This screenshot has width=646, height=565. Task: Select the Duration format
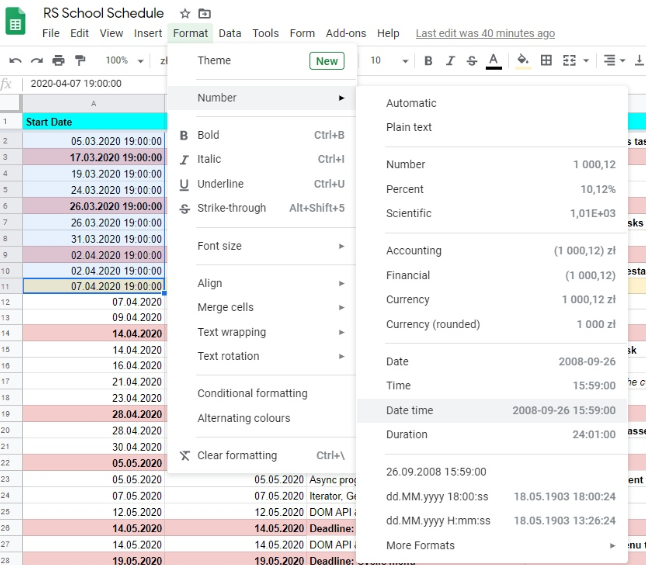[492, 435]
